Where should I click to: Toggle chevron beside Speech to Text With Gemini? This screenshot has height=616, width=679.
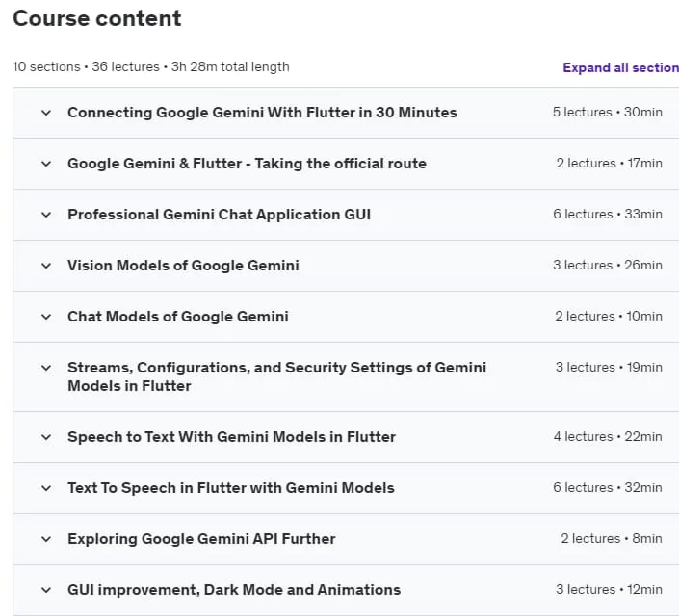46,437
